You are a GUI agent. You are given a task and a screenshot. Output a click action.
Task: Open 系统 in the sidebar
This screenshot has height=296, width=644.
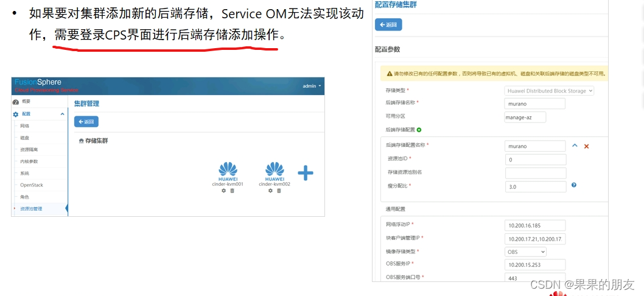coord(24,174)
